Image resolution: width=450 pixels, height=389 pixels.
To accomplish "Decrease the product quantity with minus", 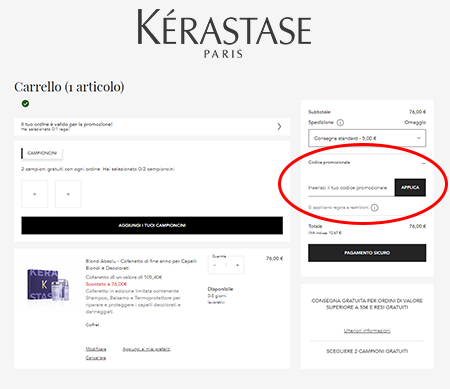I will 215,265.
